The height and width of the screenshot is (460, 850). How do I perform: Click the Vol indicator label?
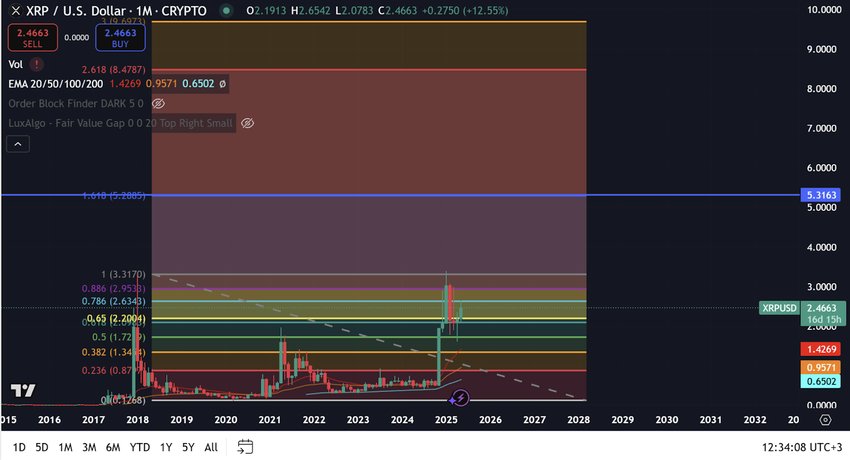(16, 64)
